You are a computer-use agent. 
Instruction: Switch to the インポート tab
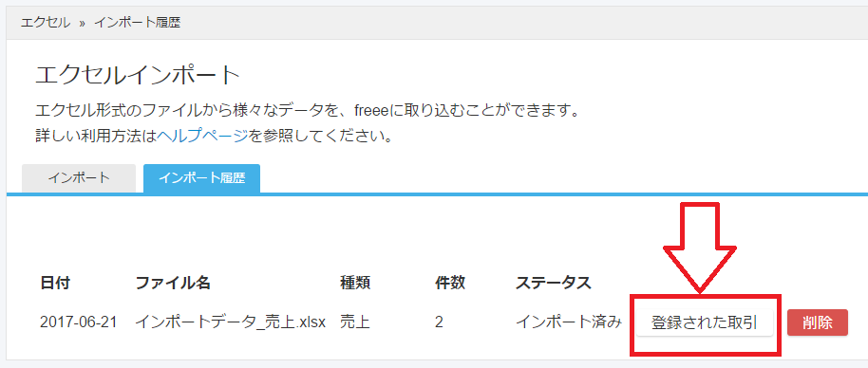(x=79, y=178)
